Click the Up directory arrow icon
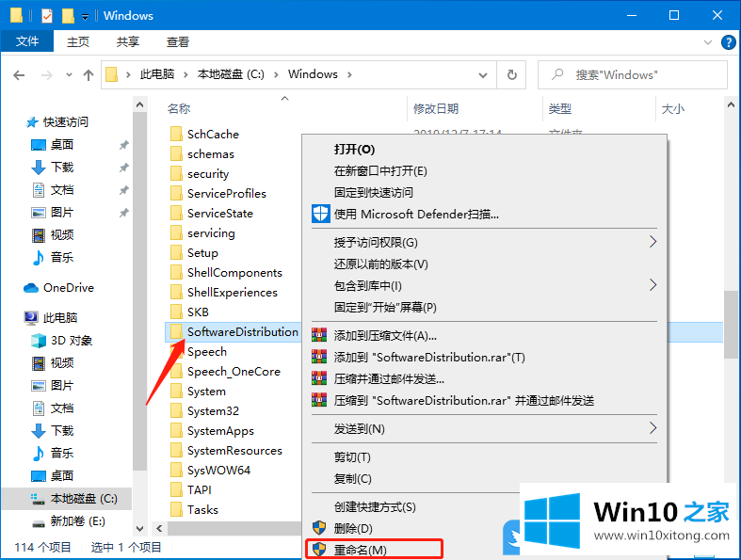 [89, 74]
